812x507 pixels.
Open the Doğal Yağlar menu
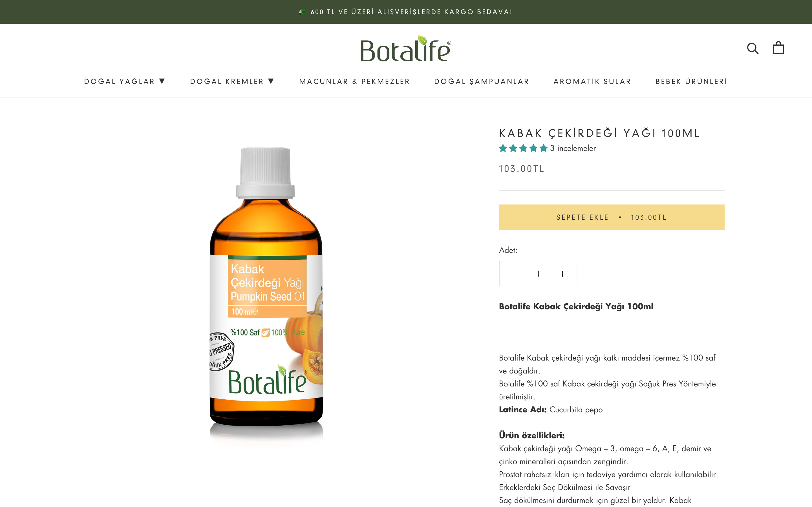click(x=120, y=81)
